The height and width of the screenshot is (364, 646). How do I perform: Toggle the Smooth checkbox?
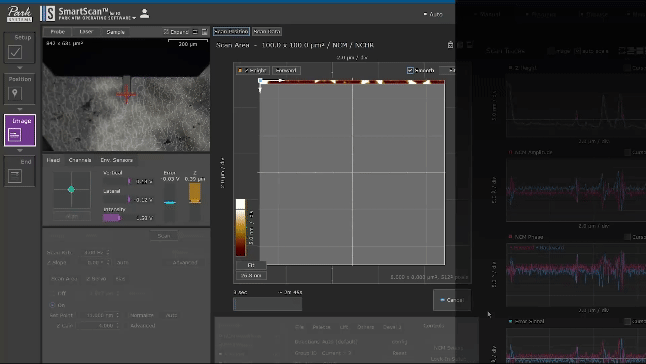(x=410, y=70)
